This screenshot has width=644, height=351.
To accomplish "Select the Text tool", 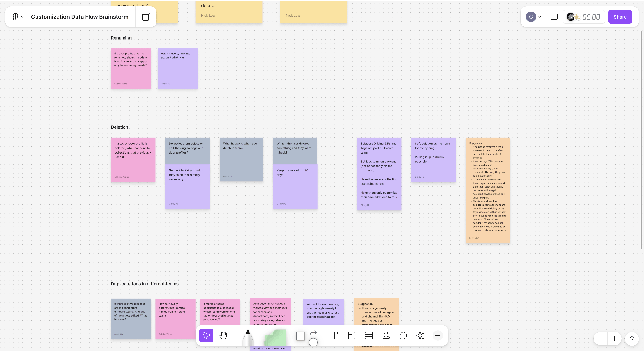I will click(x=334, y=335).
